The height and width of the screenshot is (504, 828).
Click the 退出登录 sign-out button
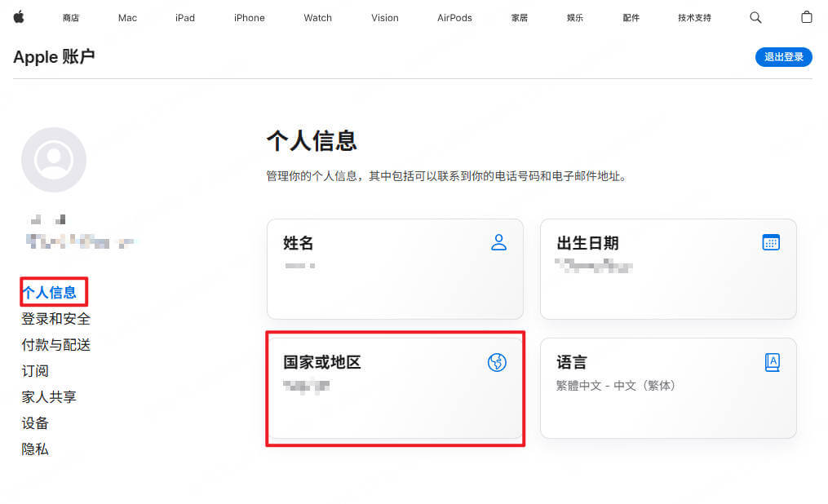(784, 57)
